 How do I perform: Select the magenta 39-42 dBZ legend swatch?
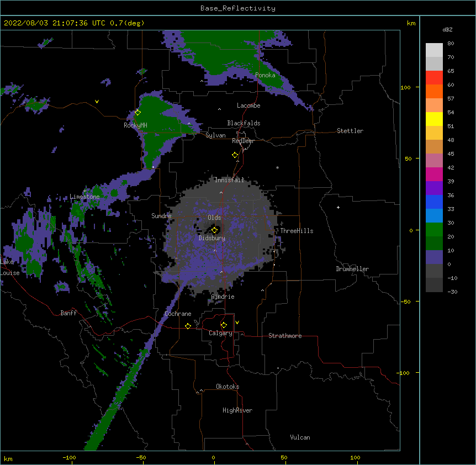pos(434,174)
